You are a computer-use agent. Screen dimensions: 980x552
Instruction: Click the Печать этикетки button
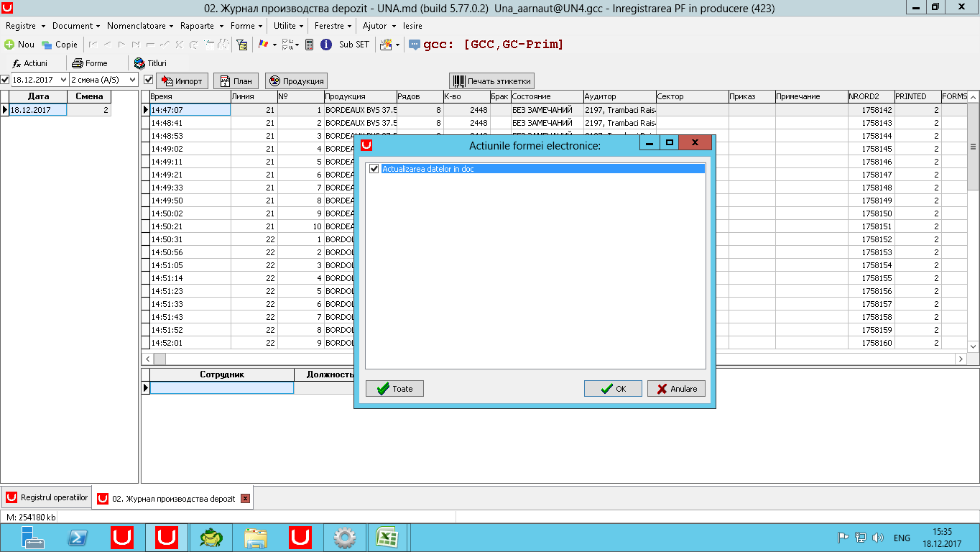[492, 80]
